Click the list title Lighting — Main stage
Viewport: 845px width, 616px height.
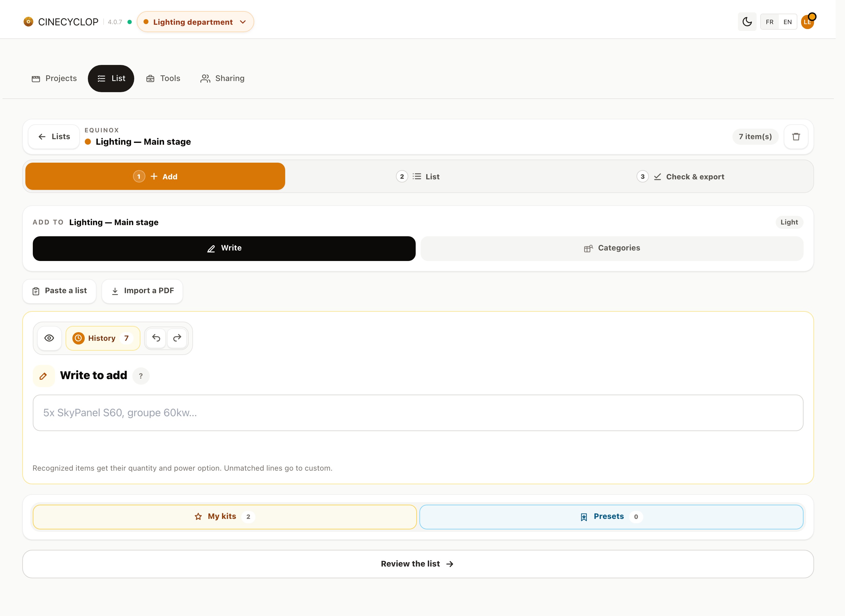(143, 142)
